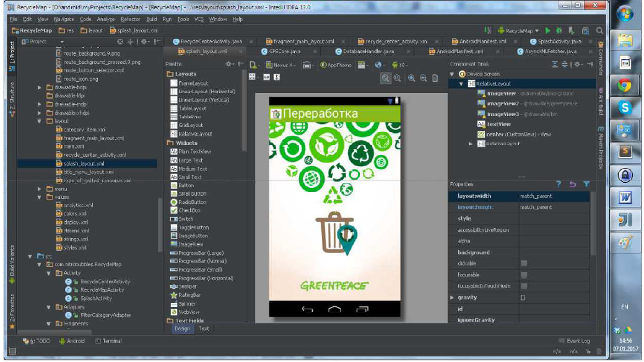Expand the drawable-hdpi folder
The width and height of the screenshot is (644, 362).
coord(40,87)
